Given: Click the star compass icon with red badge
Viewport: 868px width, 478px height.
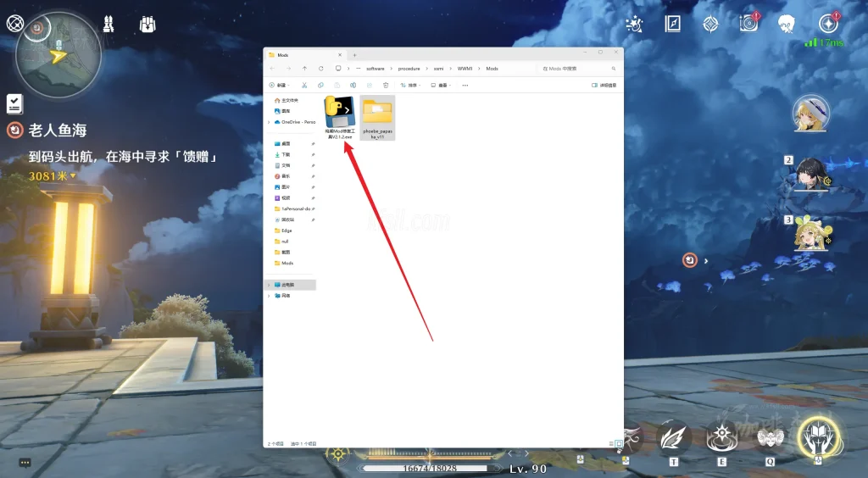Looking at the screenshot, I should (x=829, y=23).
